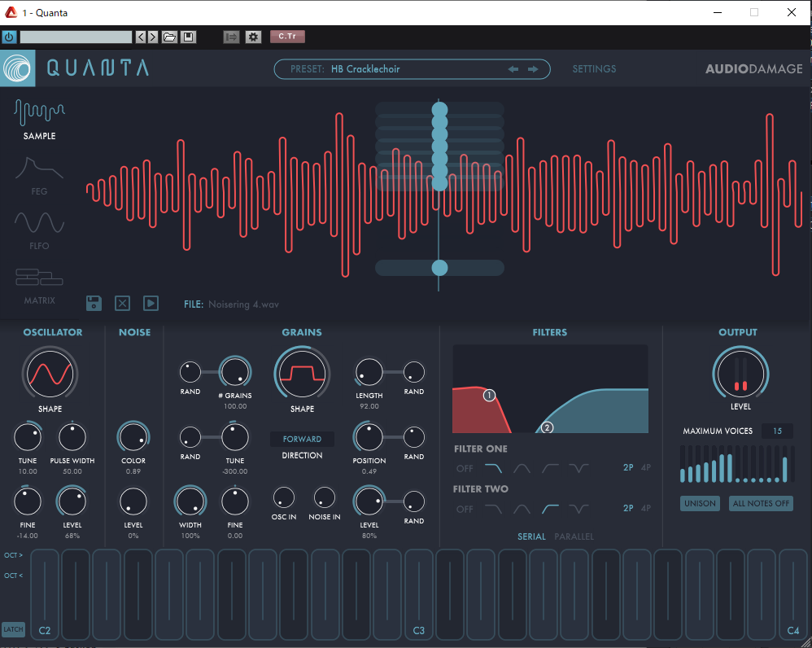Click the file name Noisering 4.wav
This screenshot has width=812, height=648.
coord(243,304)
